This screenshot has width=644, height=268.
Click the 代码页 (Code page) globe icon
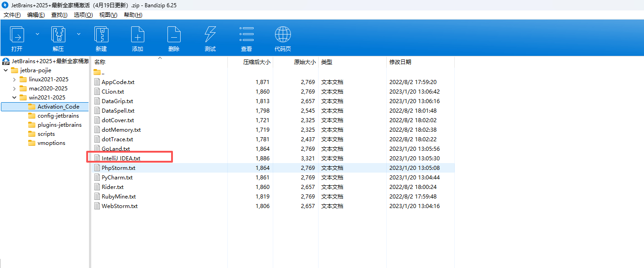pyautogui.click(x=283, y=35)
